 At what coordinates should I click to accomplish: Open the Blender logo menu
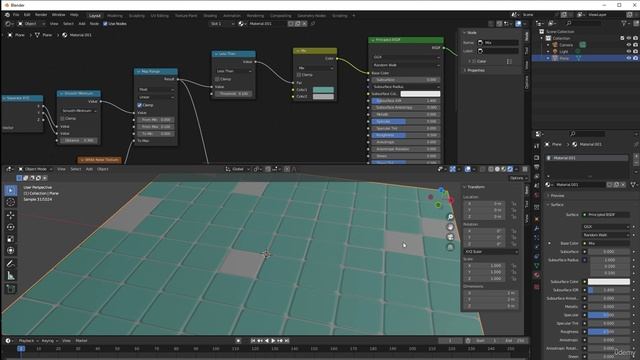pyautogui.click(x=7, y=15)
